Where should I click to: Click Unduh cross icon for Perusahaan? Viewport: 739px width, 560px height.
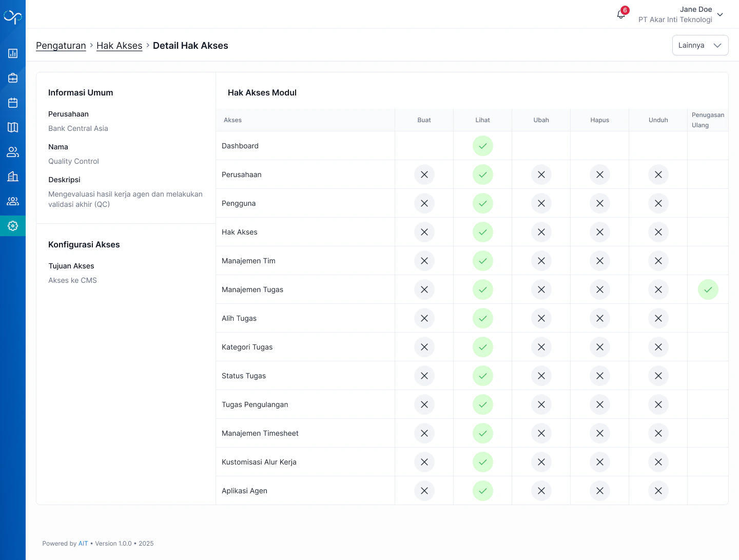tap(658, 175)
